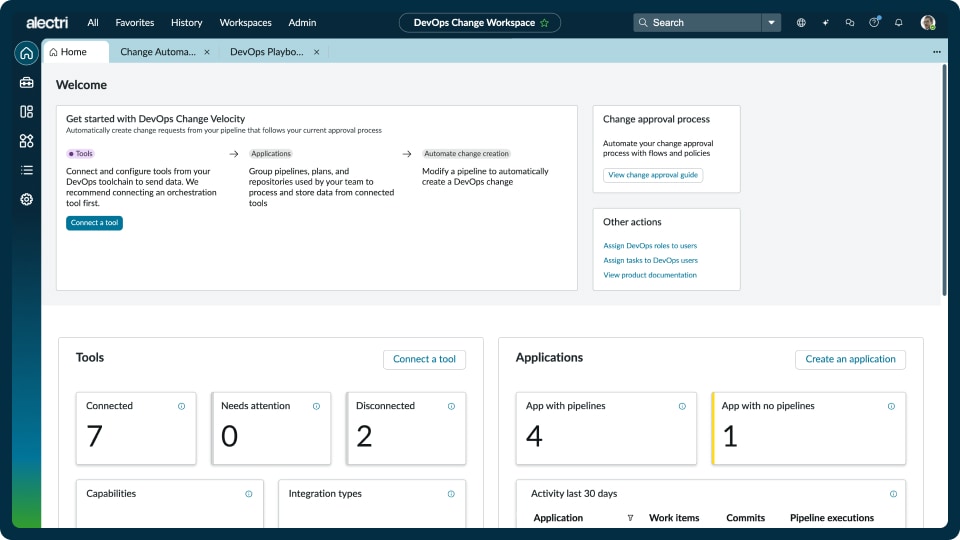
Task: Open the Admin menu
Action: tap(302, 23)
